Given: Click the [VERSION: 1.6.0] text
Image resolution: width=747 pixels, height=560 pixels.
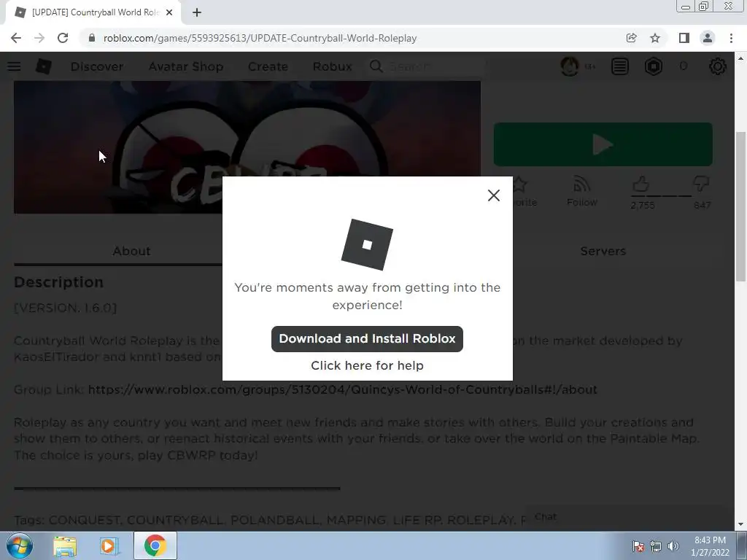Looking at the screenshot, I should pyautogui.click(x=65, y=308).
